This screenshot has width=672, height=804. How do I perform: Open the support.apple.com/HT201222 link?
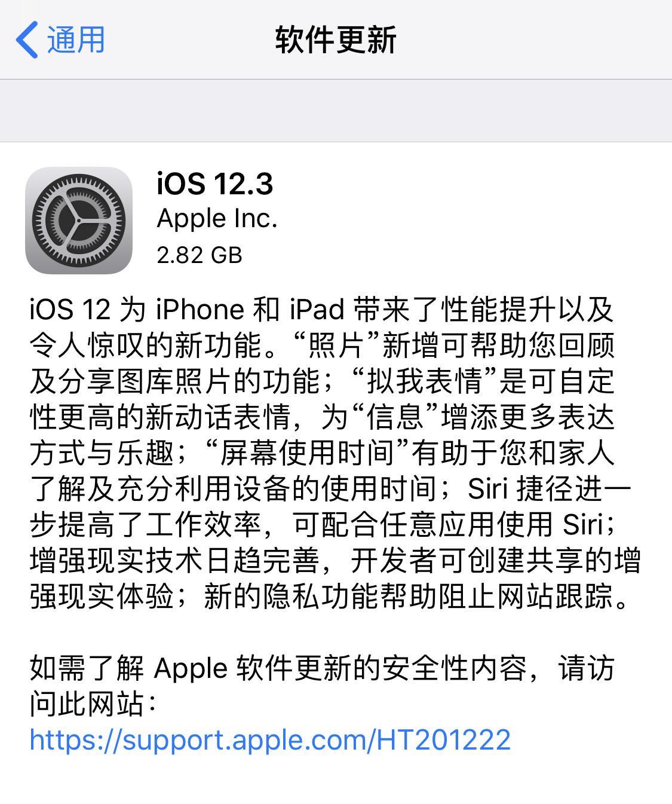click(270, 739)
